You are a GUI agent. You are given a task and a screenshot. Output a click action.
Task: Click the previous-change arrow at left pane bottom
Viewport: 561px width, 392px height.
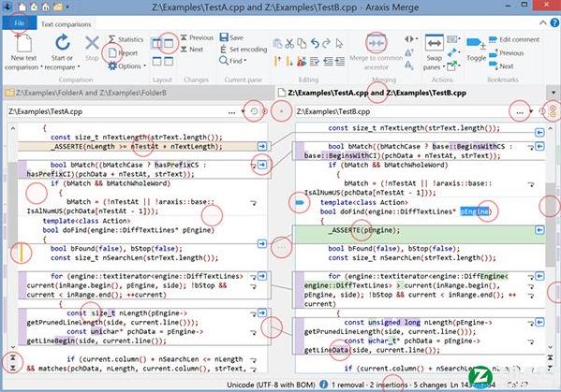pyautogui.click(x=13, y=357)
